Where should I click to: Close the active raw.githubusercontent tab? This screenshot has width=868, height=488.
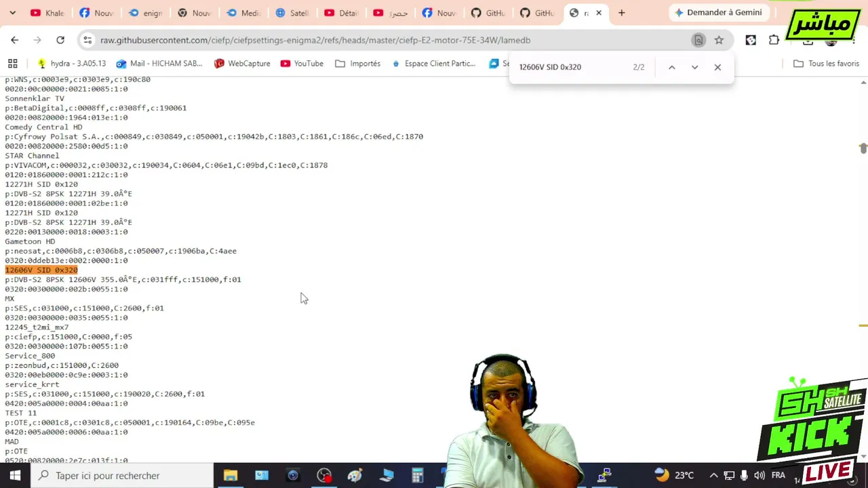pos(599,13)
